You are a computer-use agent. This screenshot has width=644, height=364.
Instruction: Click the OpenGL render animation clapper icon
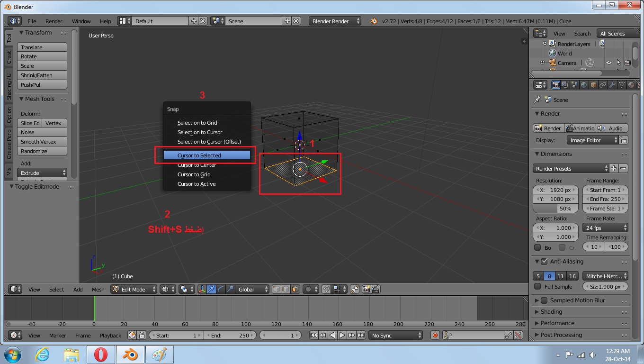tap(376, 289)
